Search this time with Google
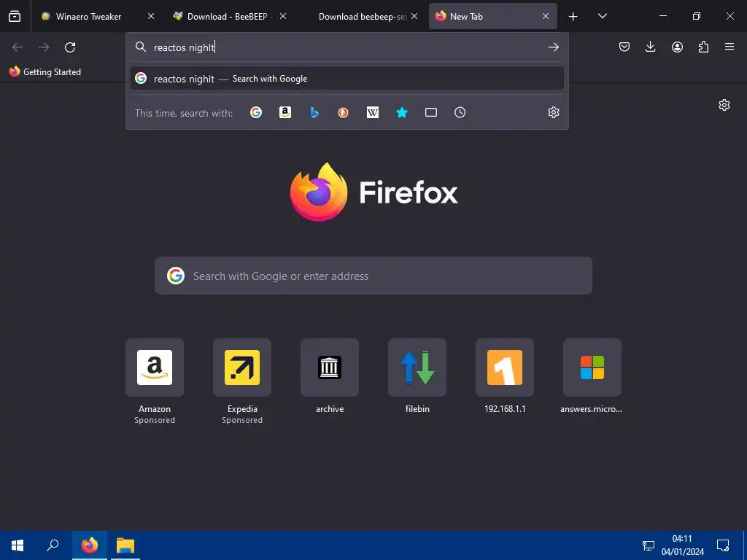The height and width of the screenshot is (560, 747). point(256,112)
